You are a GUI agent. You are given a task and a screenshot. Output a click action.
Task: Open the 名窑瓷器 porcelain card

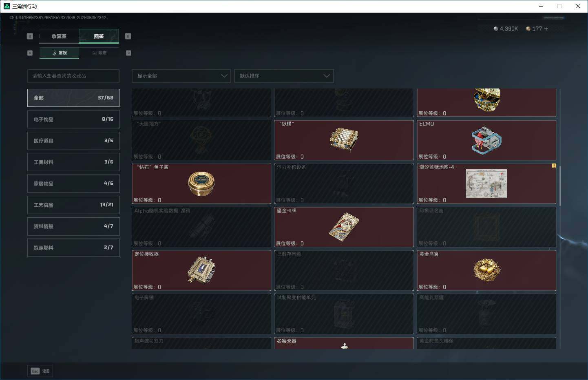344,343
